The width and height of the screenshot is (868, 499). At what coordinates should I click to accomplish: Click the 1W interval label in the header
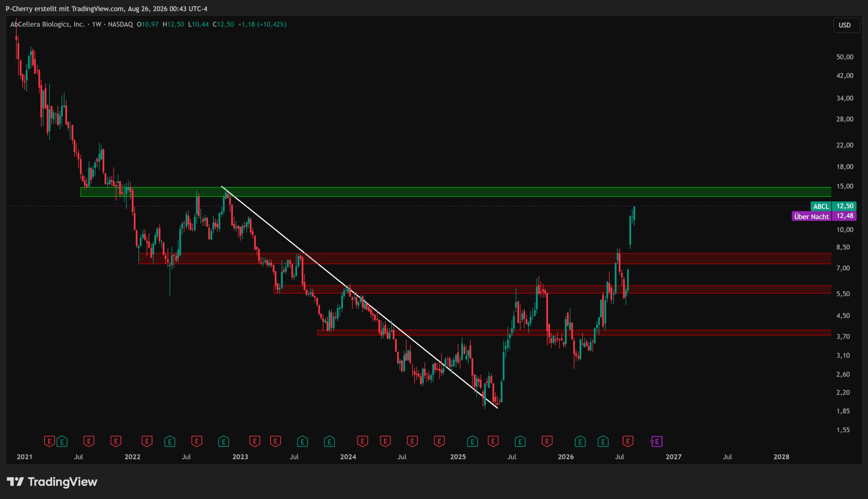[x=97, y=24]
